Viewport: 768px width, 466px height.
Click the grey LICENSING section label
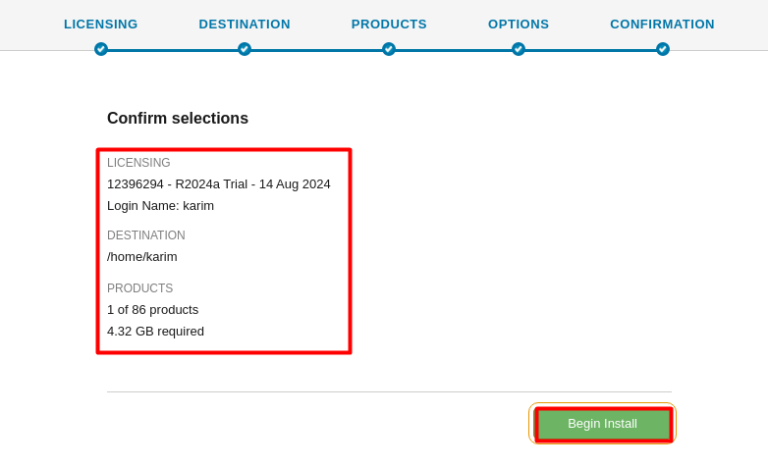(139, 163)
